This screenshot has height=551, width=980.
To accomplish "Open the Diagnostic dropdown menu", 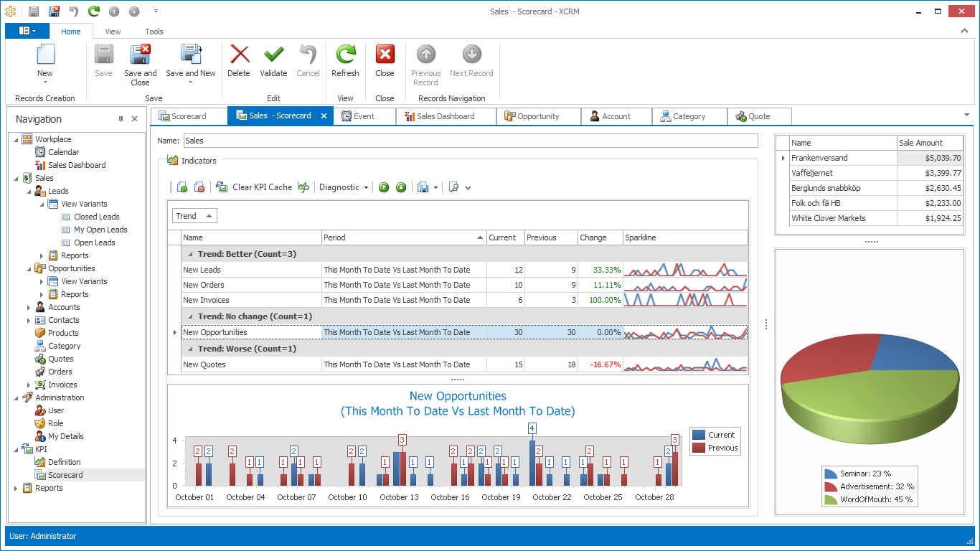I will pyautogui.click(x=344, y=187).
